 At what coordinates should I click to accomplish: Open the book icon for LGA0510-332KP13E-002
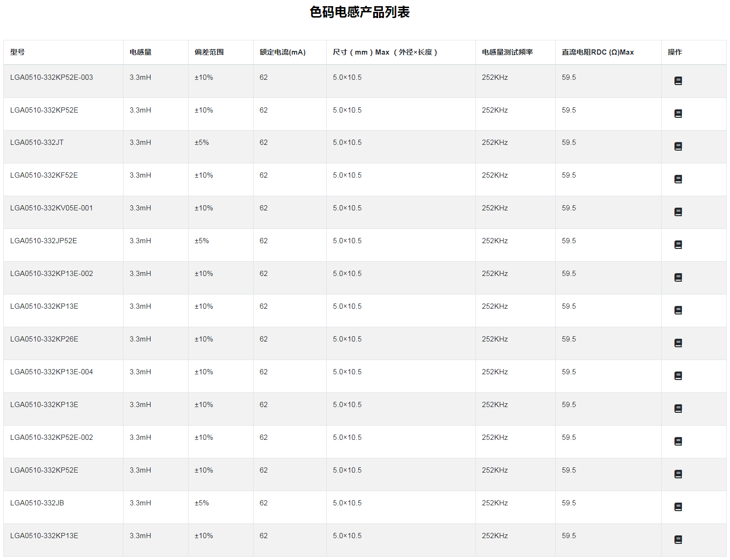click(x=678, y=277)
